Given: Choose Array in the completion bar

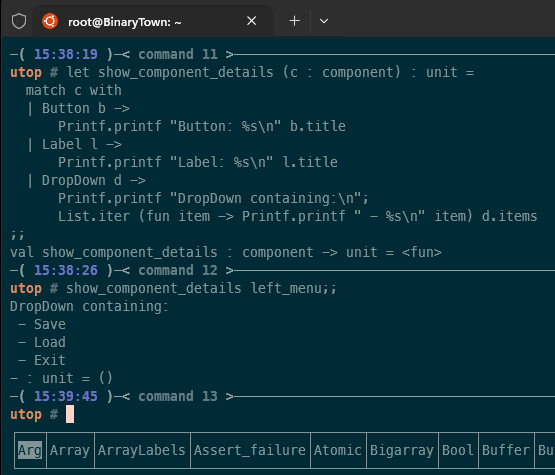Looking at the screenshot, I should click(x=70, y=450).
